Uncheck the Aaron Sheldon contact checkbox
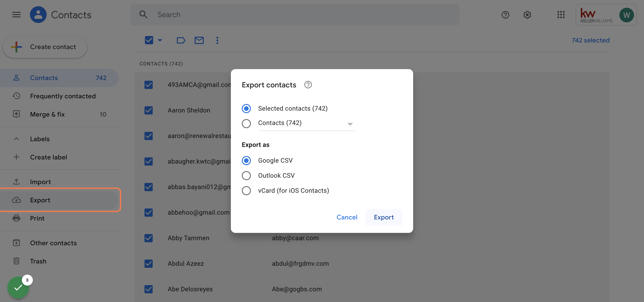The image size is (644, 302). click(x=149, y=110)
